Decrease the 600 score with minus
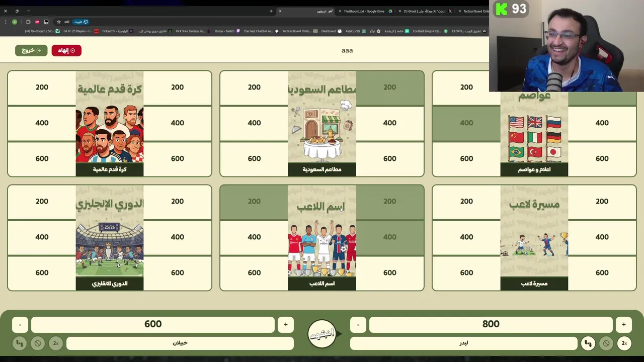This screenshot has height=362, width=644. [x=20, y=324]
